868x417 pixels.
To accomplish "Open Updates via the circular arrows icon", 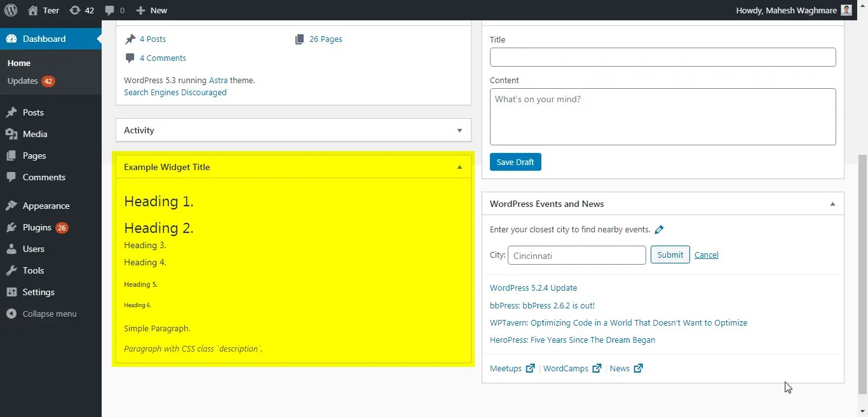I will pos(74,10).
